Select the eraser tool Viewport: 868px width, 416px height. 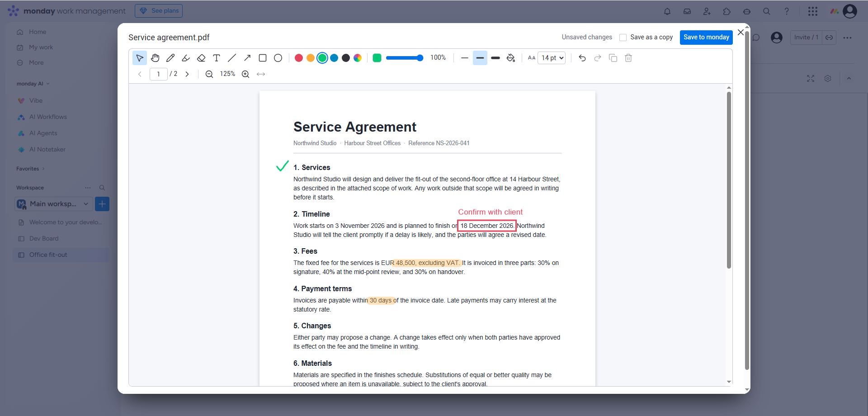(x=201, y=58)
